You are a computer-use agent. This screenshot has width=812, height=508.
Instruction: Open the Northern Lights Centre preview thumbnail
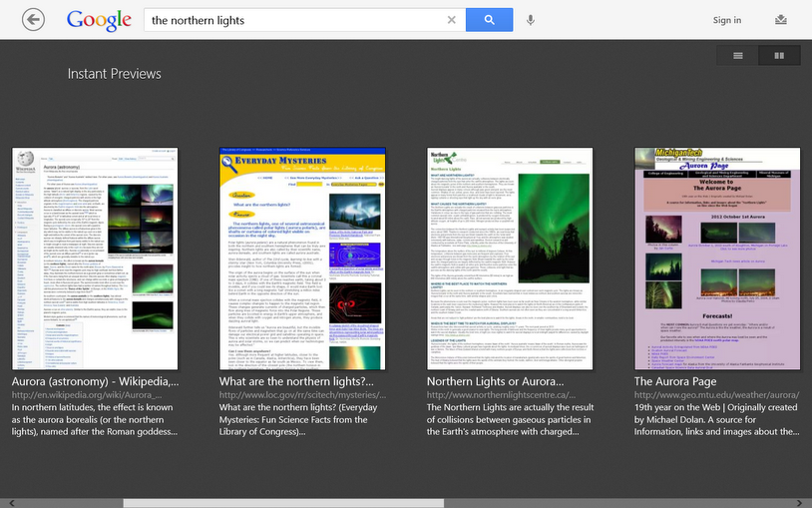pos(510,258)
